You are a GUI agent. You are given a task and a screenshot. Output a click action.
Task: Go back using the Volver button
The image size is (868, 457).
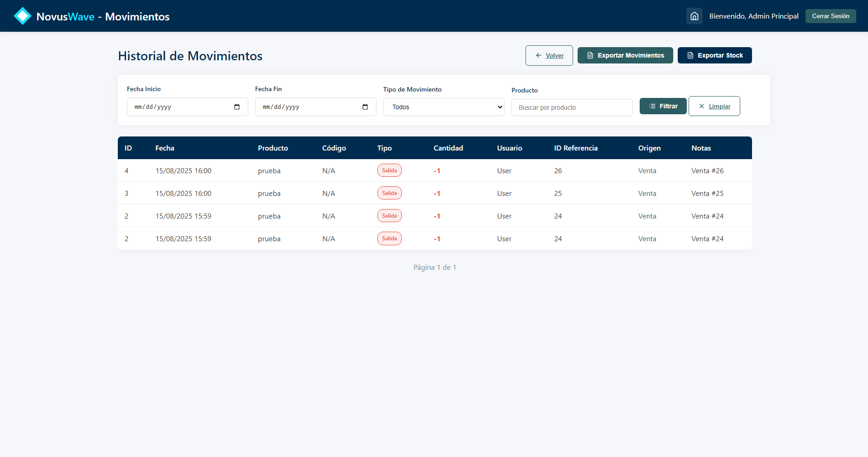(x=549, y=55)
